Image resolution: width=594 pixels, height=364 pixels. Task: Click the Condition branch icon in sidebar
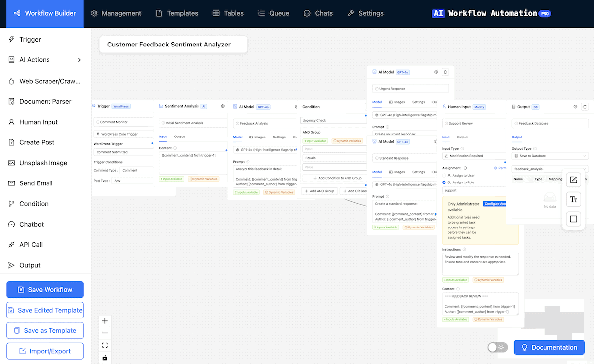point(11,204)
